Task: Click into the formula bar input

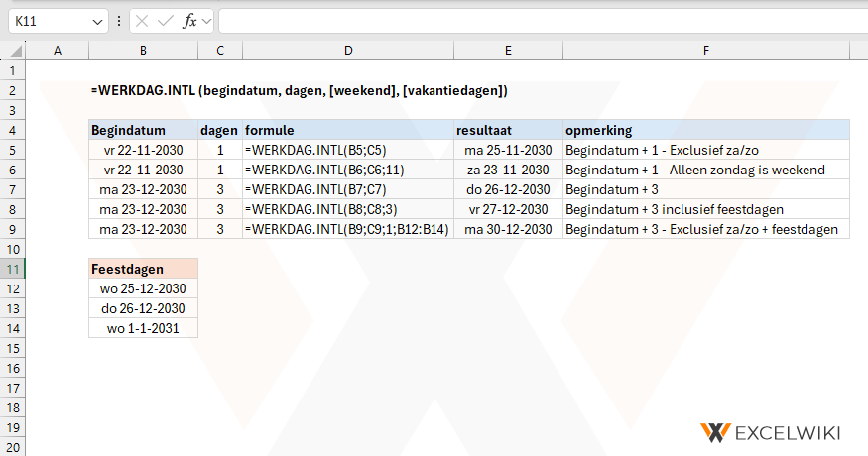Action: [x=543, y=22]
